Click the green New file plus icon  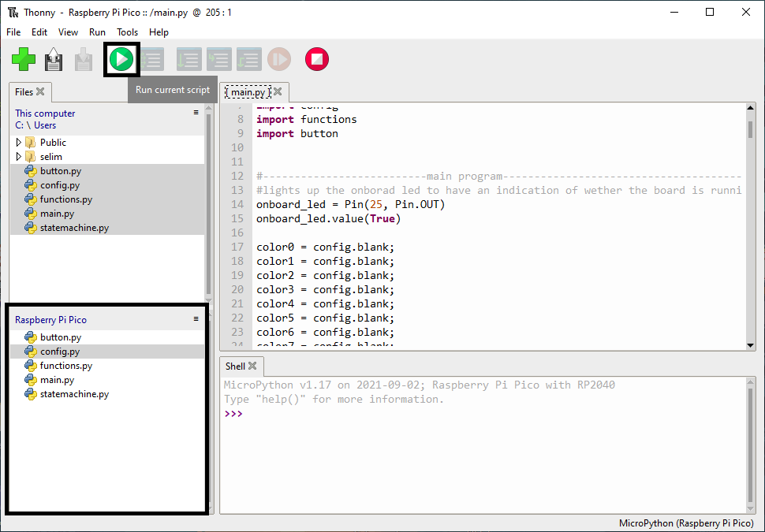(24, 59)
